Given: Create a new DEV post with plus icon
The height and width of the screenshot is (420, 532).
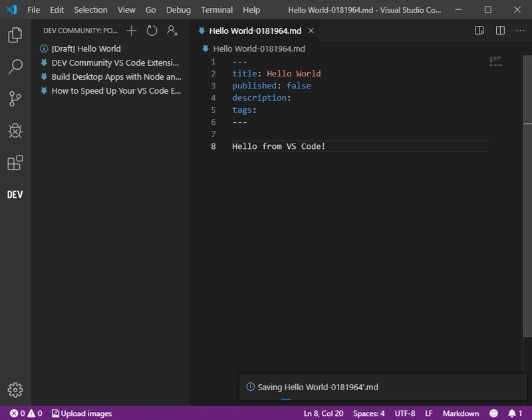Looking at the screenshot, I should click(131, 31).
